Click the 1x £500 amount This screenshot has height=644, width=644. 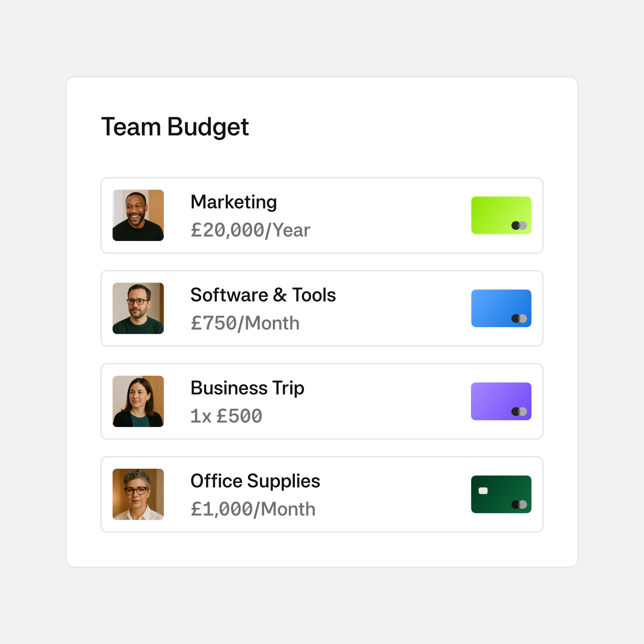click(x=226, y=416)
